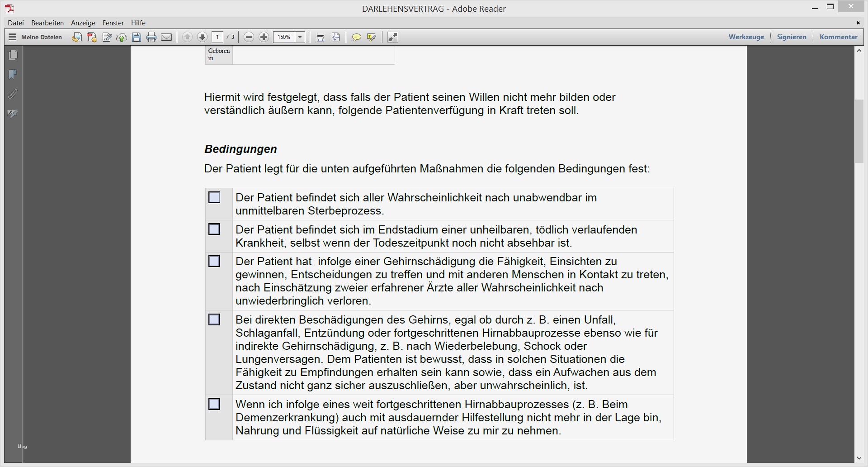This screenshot has height=467, width=868.
Task: Enable the Hirnabbauprozess Demenzerkrankung checkbox
Action: click(214, 404)
